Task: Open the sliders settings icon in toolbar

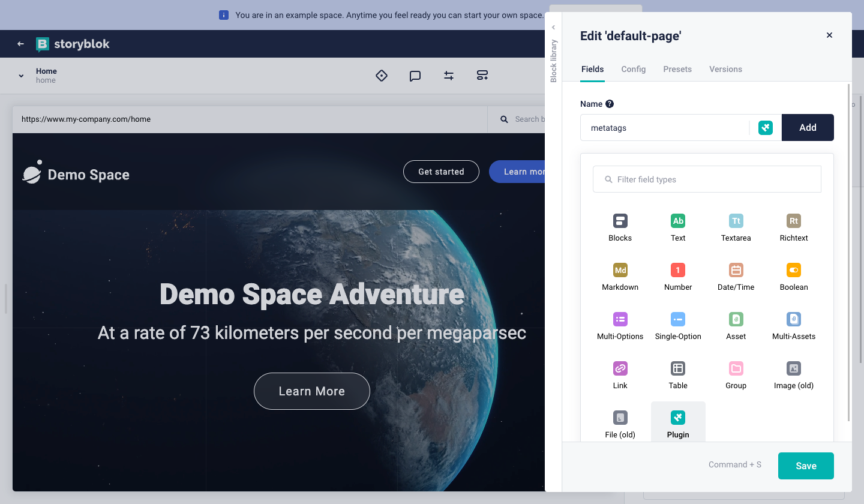Action: 449,76
